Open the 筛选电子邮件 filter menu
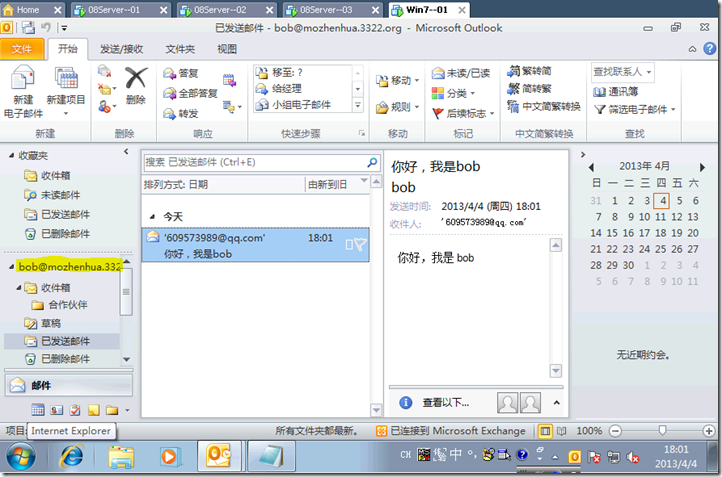The height and width of the screenshot is (477, 722). click(x=635, y=110)
